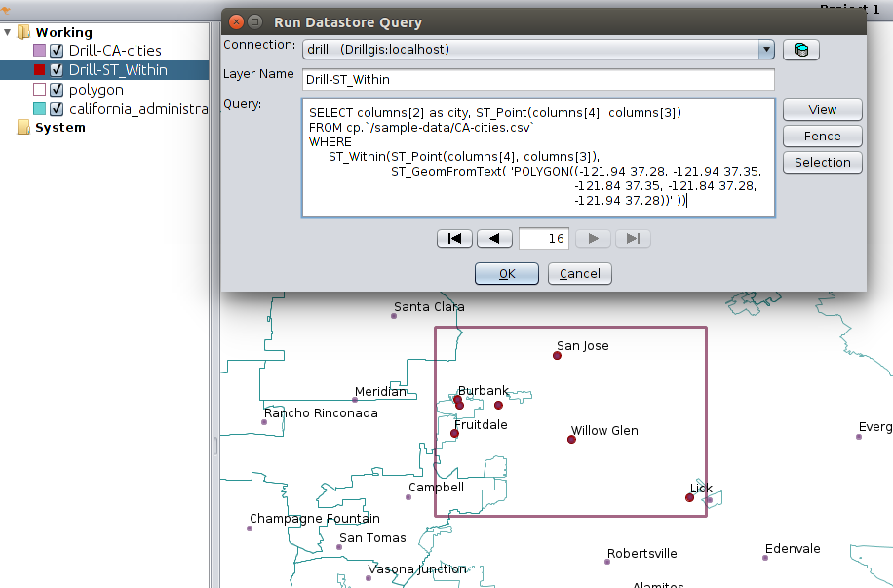Screen dimensions: 893x588
Task: Select the Drill-CA-cities layer name
Action: pyautogui.click(x=115, y=50)
